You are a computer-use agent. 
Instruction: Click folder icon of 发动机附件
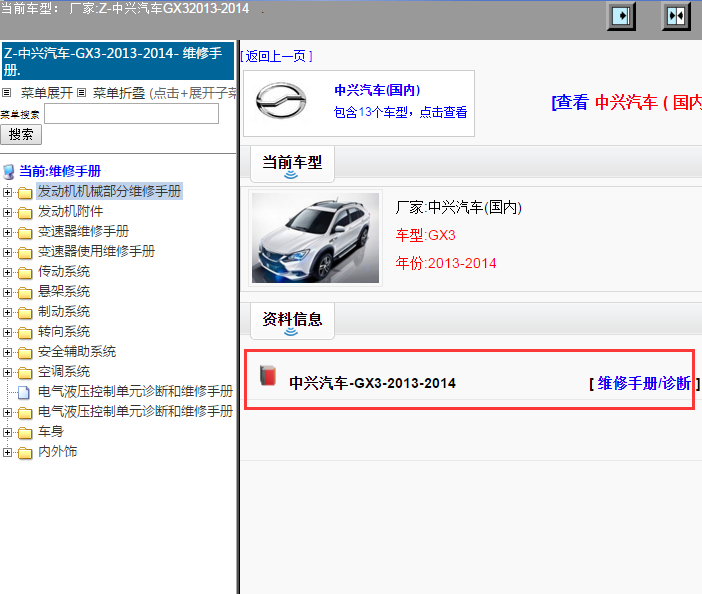[x=25, y=213]
